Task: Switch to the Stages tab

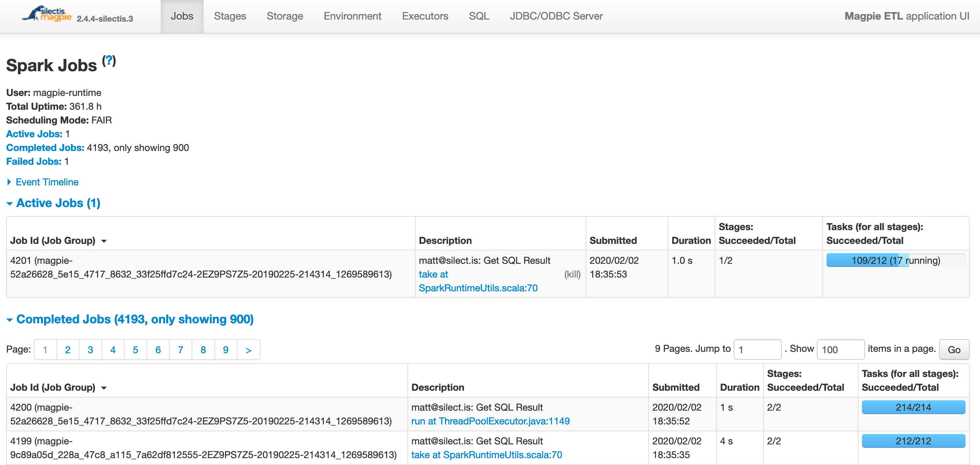Action: (x=230, y=16)
